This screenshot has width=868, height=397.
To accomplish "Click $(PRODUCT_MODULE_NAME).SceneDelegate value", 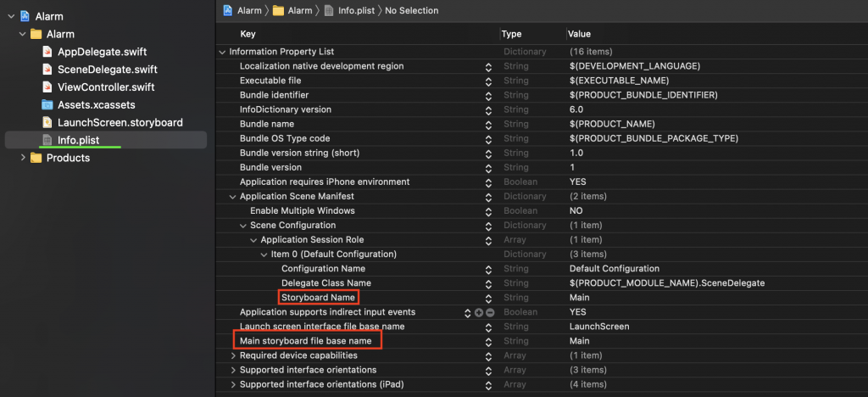I will coord(667,283).
